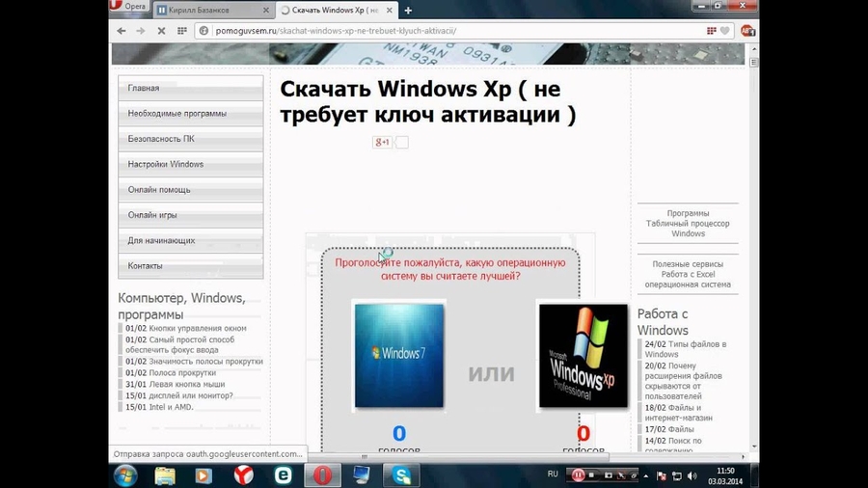Open a new browser tab
This screenshot has width=868, height=488.
(x=408, y=10)
